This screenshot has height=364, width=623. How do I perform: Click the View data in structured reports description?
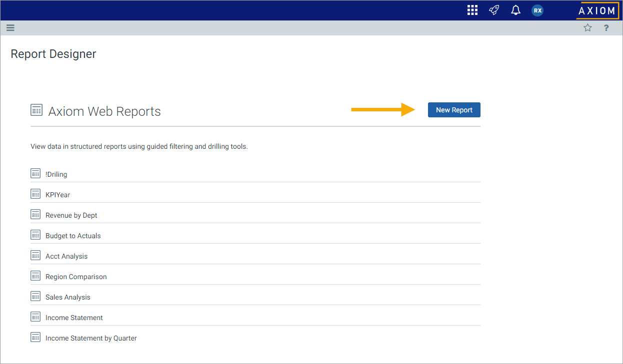(139, 147)
